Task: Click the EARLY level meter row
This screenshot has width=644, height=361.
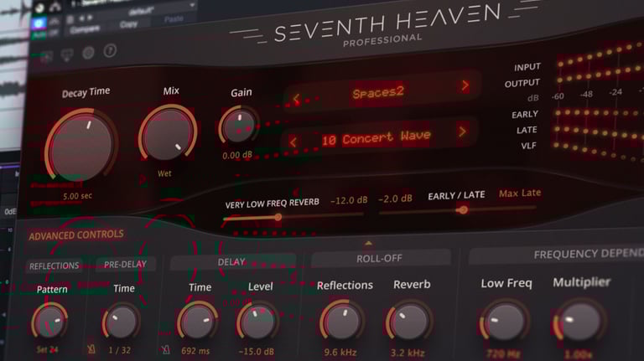Action: [600, 113]
